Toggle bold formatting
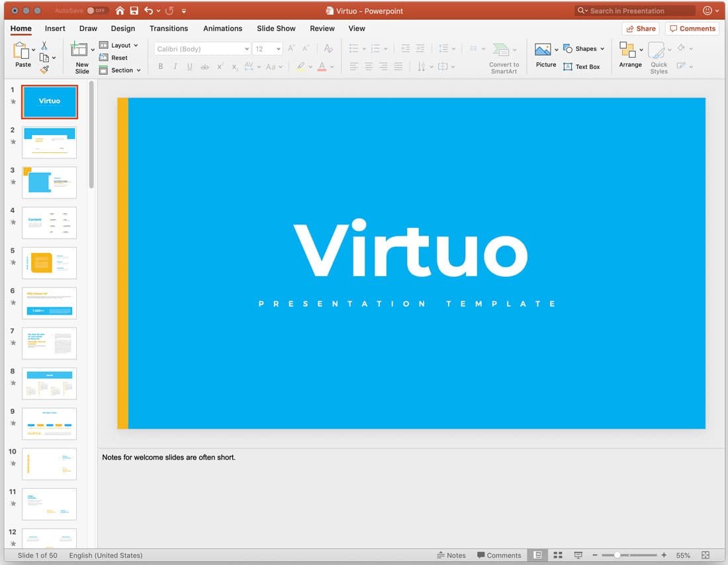 (x=160, y=66)
